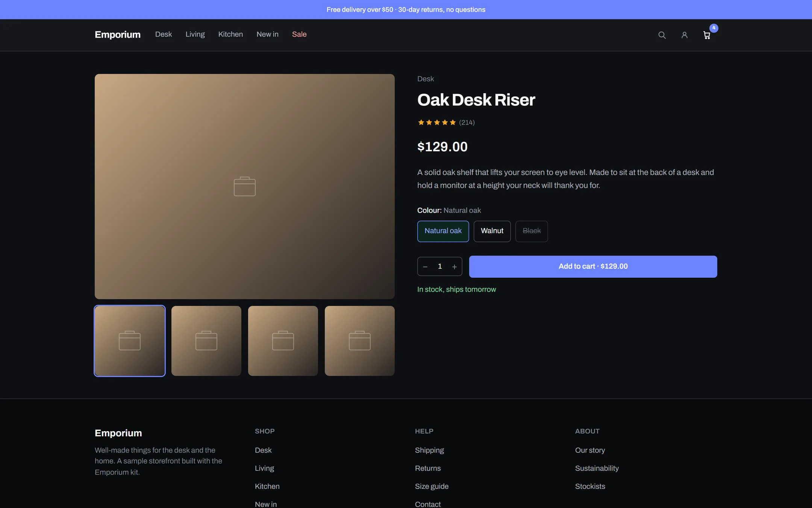Select the struck-through Black colour option
The height and width of the screenshot is (508, 812).
tap(532, 231)
